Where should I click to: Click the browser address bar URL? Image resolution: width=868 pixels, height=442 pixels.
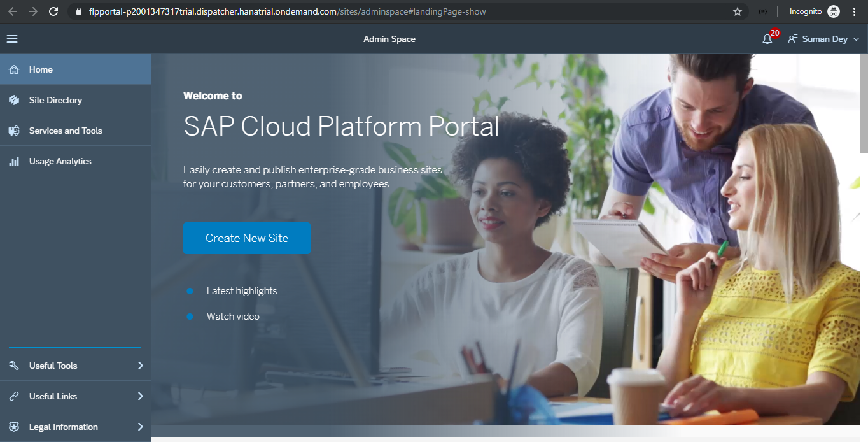pyautogui.click(x=288, y=11)
